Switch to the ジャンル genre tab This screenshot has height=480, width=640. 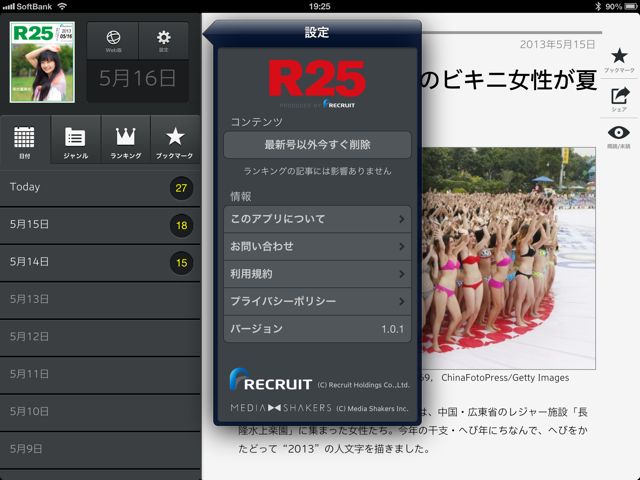click(76, 140)
